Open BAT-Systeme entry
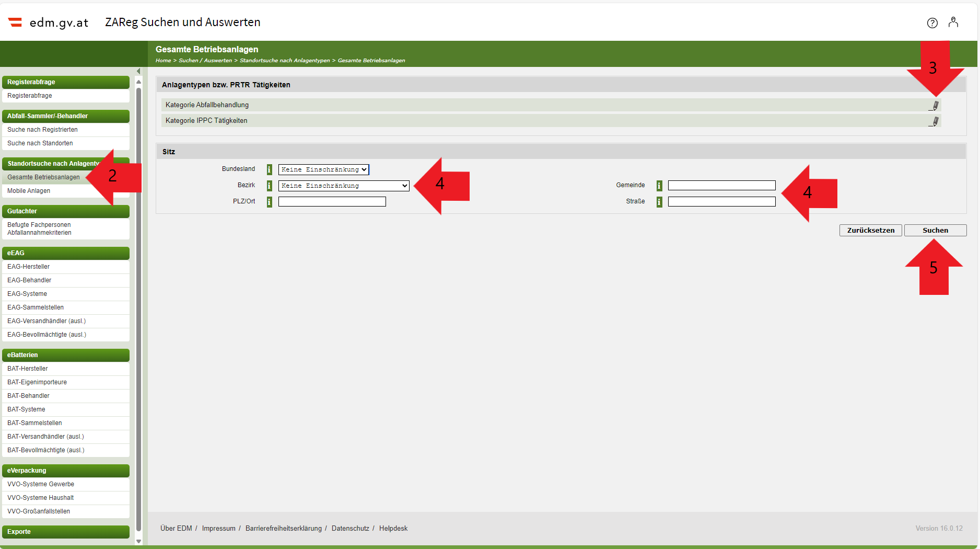 66,409
